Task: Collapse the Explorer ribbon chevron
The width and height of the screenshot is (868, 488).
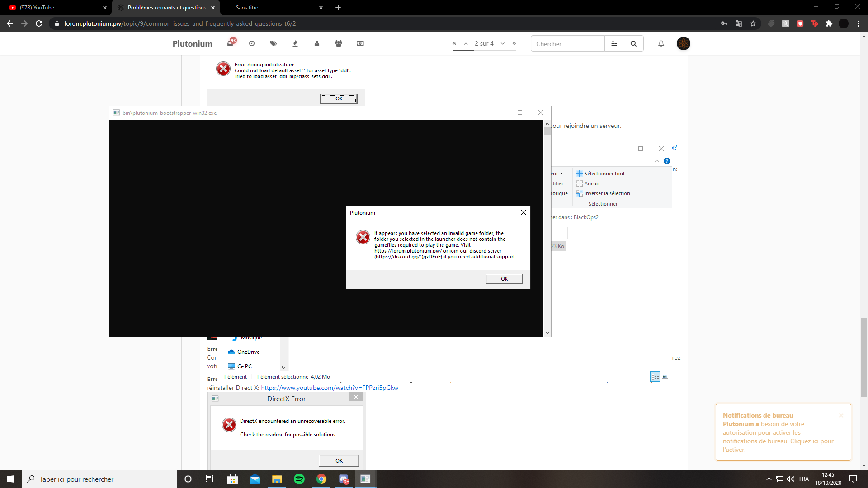Action: pyautogui.click(x=657, y=161)
